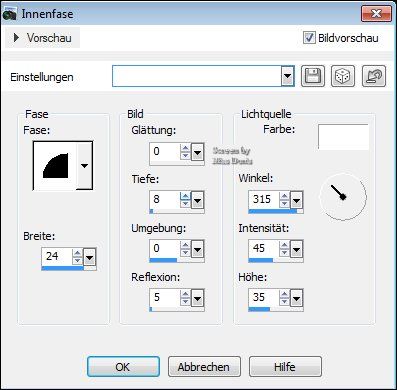Open the white Farbe color swatch

pos(343,137)
